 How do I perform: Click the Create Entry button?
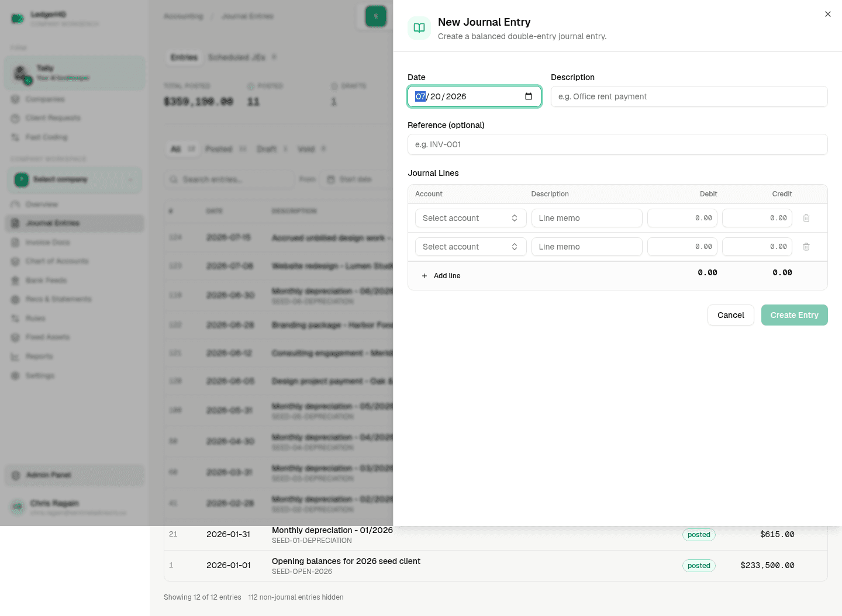tap(794, 315)
